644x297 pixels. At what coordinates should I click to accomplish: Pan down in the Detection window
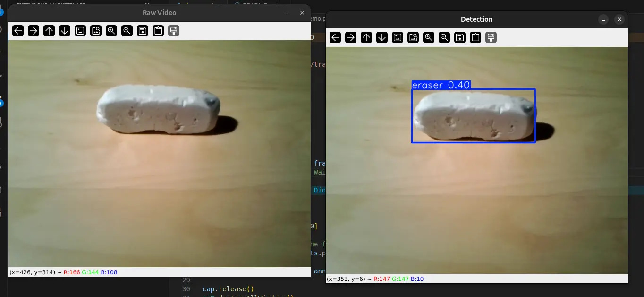pyautogui.click(x=382, y=37)
